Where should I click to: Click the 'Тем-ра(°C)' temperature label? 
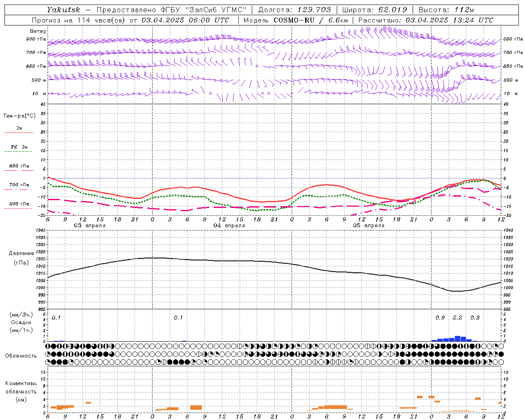click(x=19, y=116)
